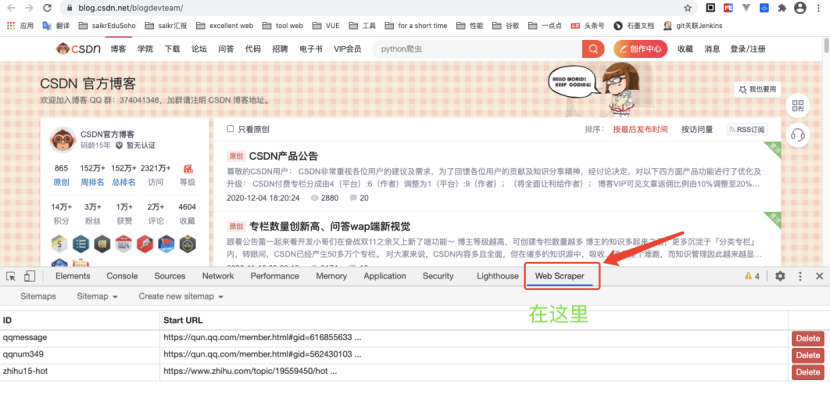Select the Web Scraper tab
The height and width of the screenshot is (416, 830).
560,276
